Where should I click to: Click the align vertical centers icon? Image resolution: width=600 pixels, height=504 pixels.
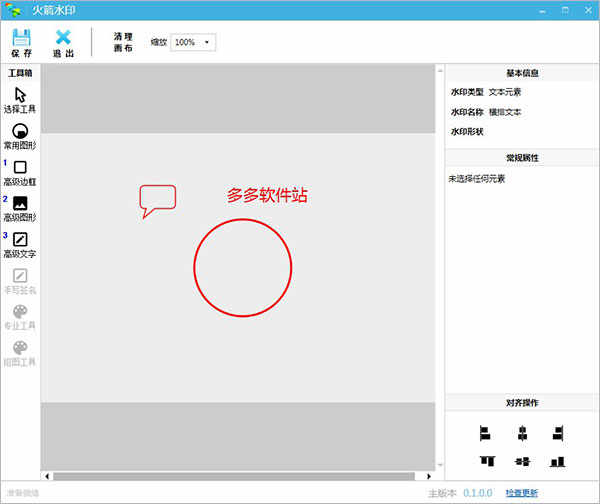point(522,462)
